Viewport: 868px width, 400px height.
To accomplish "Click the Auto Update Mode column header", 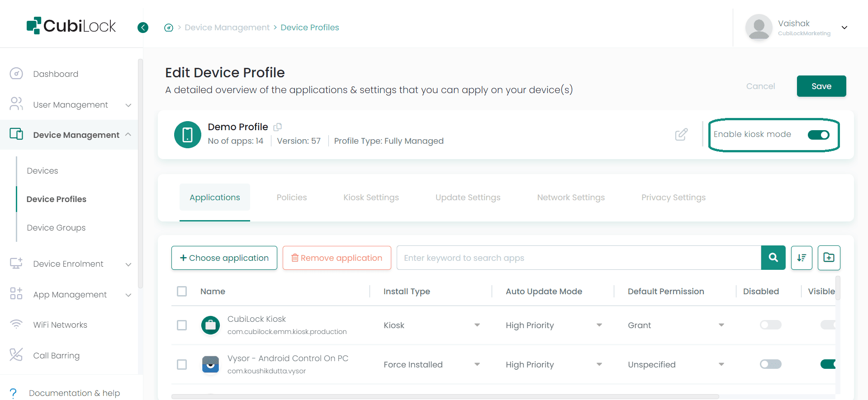I will [544, 292].
